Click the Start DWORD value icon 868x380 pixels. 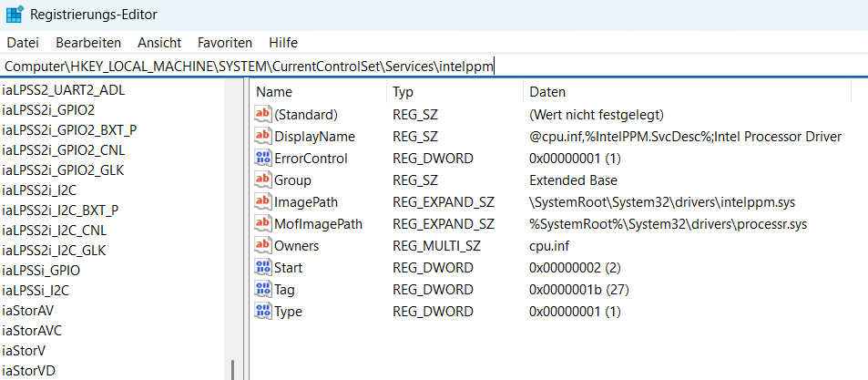(263, 268)
